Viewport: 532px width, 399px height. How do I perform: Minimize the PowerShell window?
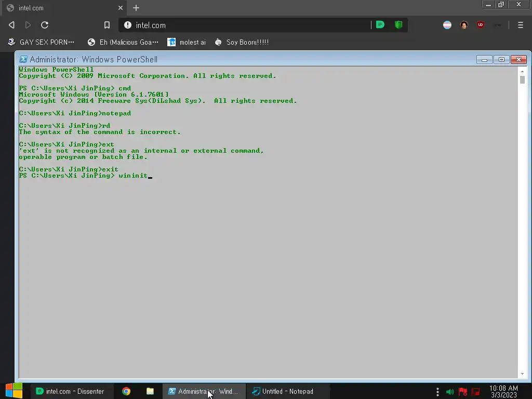(484, 60)
